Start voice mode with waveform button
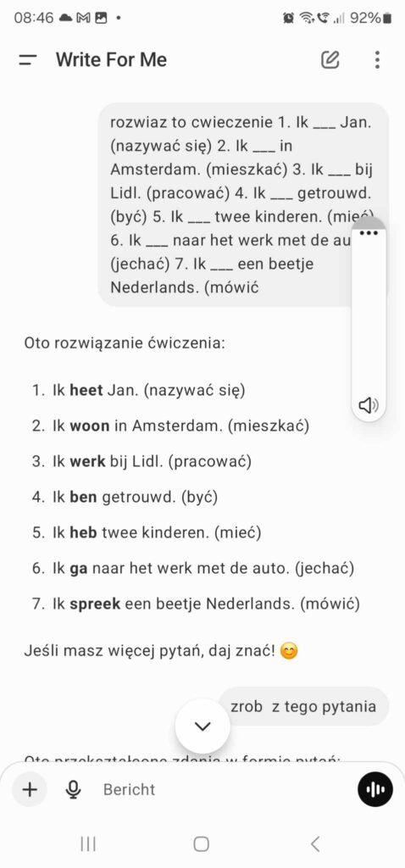Viewport: 405px width, 868px height. pyautogui.click(x=375, y=789)
